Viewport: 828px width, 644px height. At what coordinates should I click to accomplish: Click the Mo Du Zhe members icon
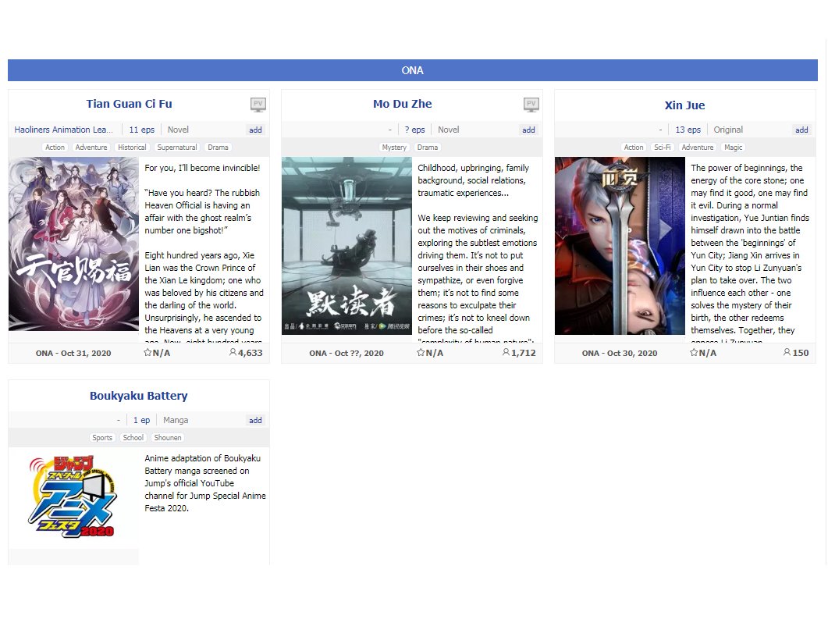[506, 352]
